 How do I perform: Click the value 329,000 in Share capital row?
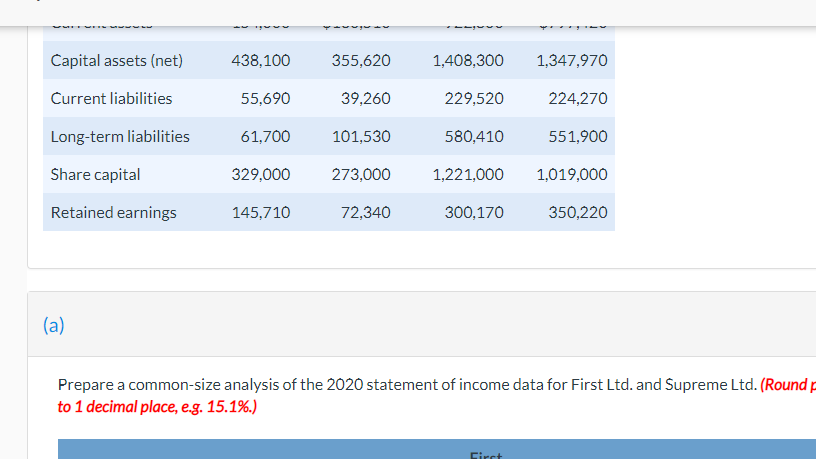pos(261,174)
